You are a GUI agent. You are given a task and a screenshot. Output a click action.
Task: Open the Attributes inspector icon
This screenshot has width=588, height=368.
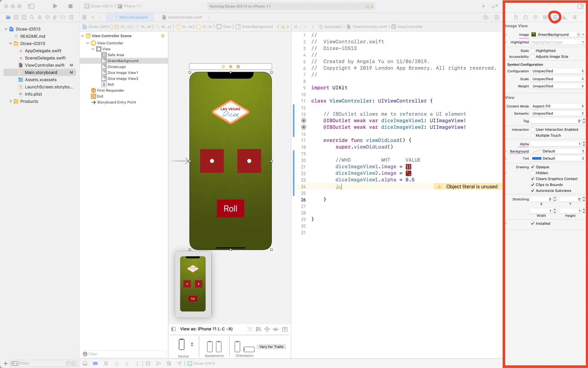555,17
